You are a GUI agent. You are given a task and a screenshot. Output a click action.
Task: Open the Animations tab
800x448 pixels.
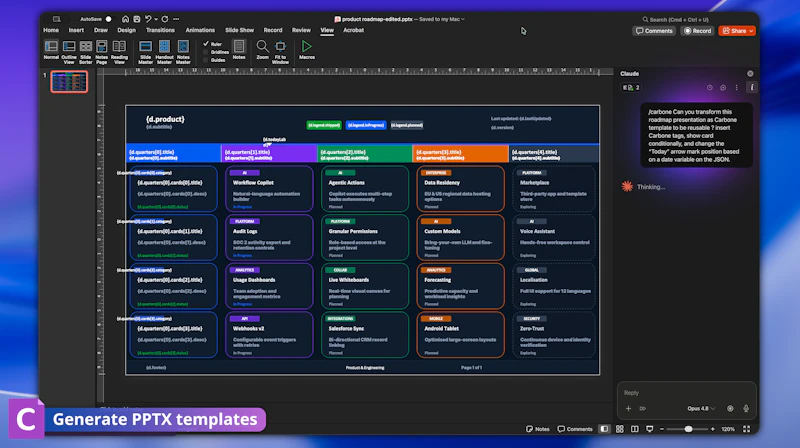click(200, 30)
